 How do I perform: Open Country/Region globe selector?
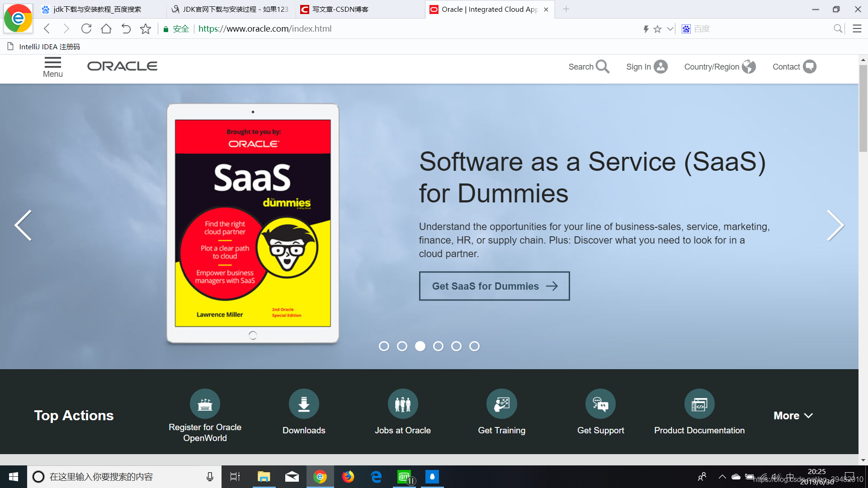[x=749, y=66]
